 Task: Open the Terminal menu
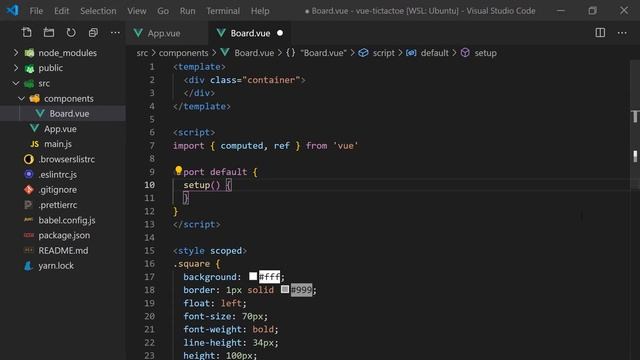[223, 11]
